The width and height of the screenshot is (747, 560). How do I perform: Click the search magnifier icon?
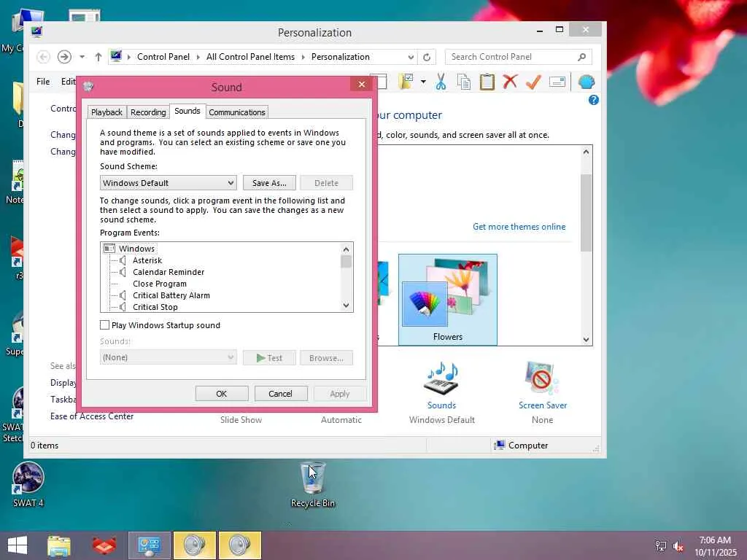click(x=581, y=57)
